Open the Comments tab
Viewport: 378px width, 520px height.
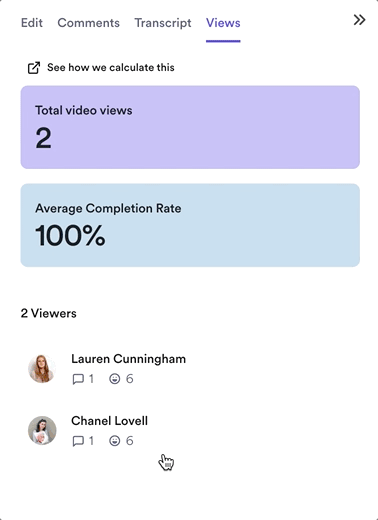[x=88, y=23]
